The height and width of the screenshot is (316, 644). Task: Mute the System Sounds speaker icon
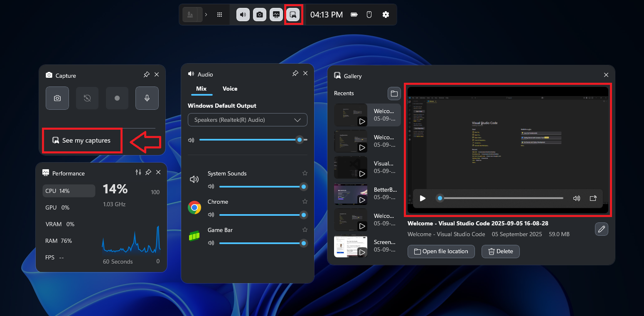click(x=211, y=187)
